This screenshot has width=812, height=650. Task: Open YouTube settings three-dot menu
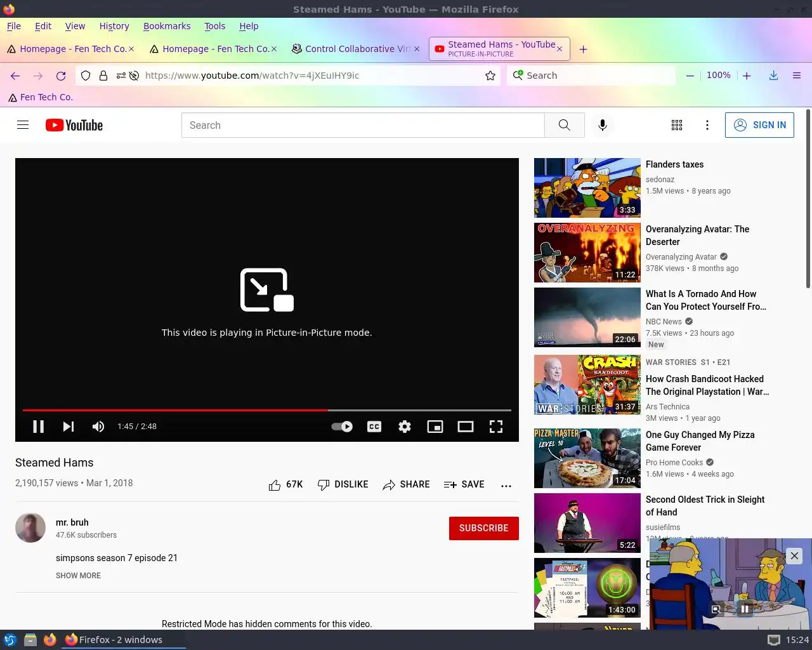click(x=707, y=125)
